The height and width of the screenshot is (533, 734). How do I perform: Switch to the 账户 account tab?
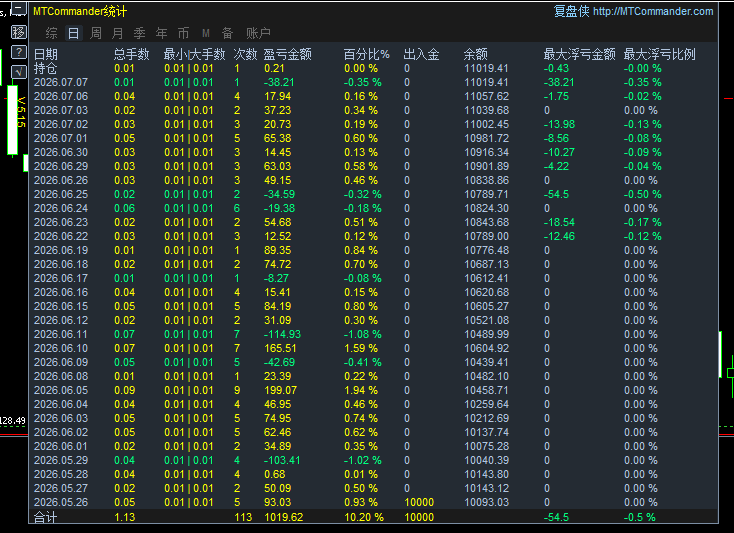[258, 33]
